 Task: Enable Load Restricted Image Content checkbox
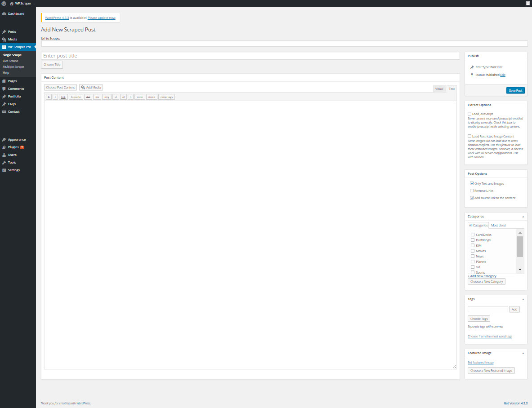pyautogui.click(x=469, y=136)
